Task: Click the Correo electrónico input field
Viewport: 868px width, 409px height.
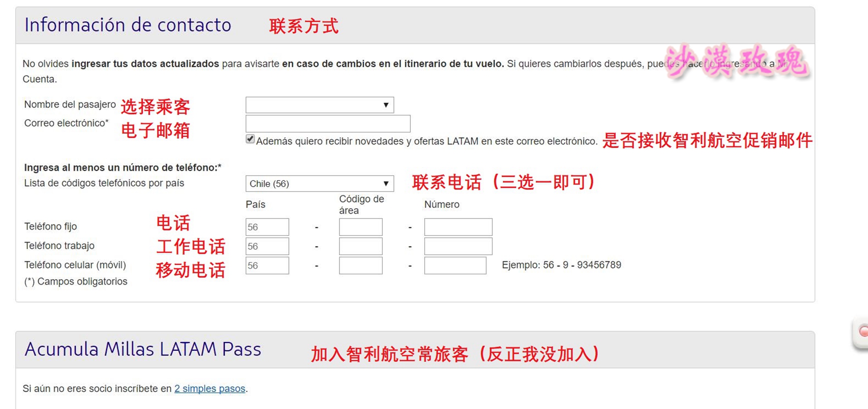Action: click(328, 123)
